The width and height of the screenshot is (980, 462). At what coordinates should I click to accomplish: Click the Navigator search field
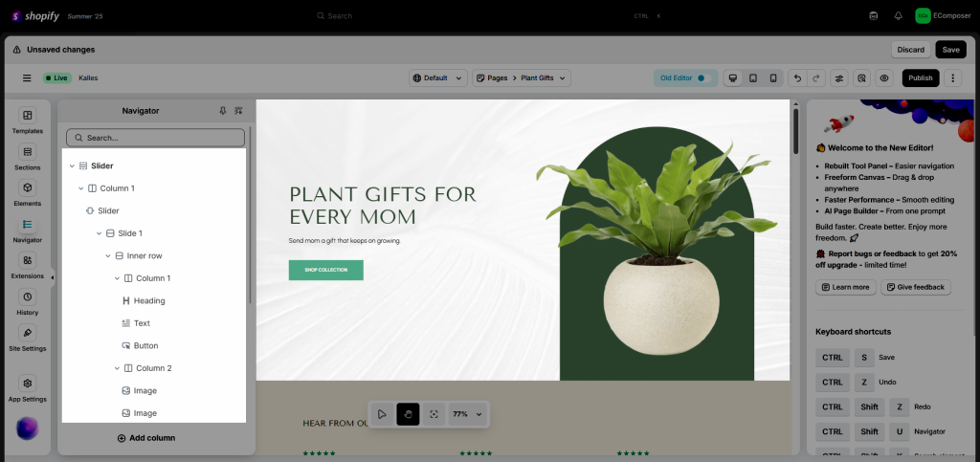pos(156,138)
